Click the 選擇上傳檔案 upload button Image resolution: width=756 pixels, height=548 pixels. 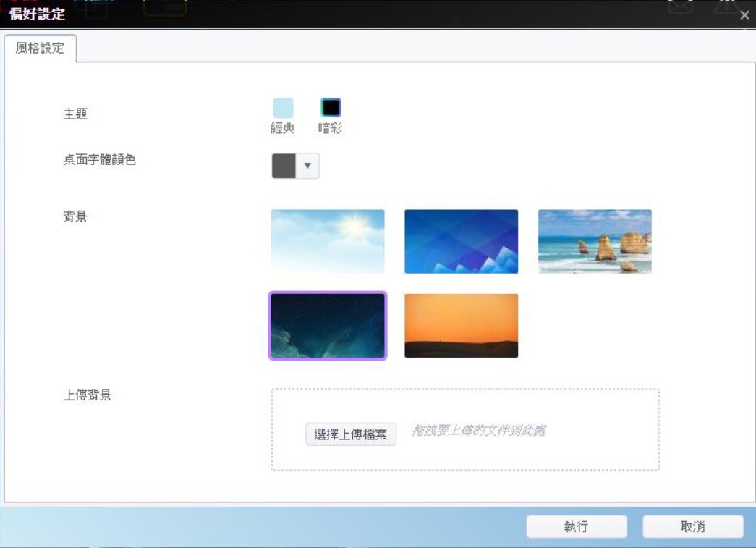(351, 434)
